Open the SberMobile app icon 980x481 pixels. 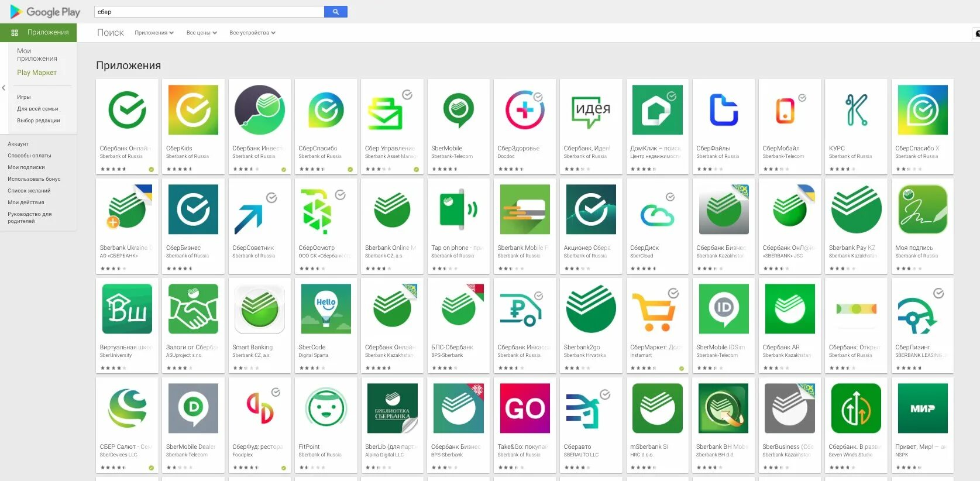[x=458, y=110]
